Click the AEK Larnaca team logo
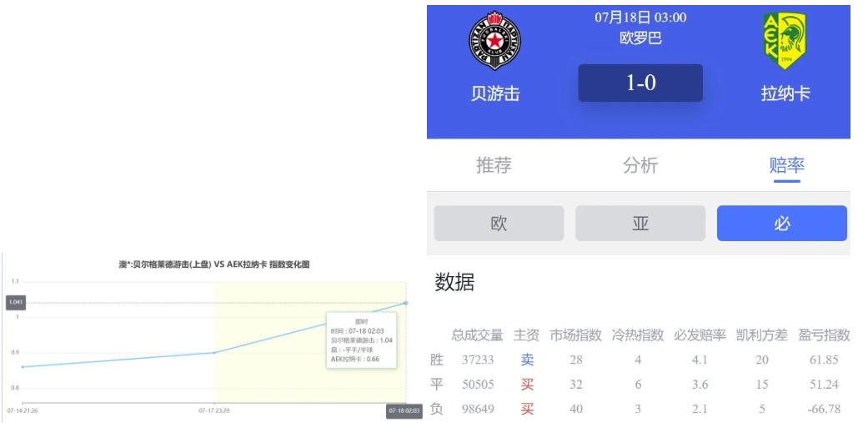The width and height of the screenshot is (868, 423). (785, 41)
